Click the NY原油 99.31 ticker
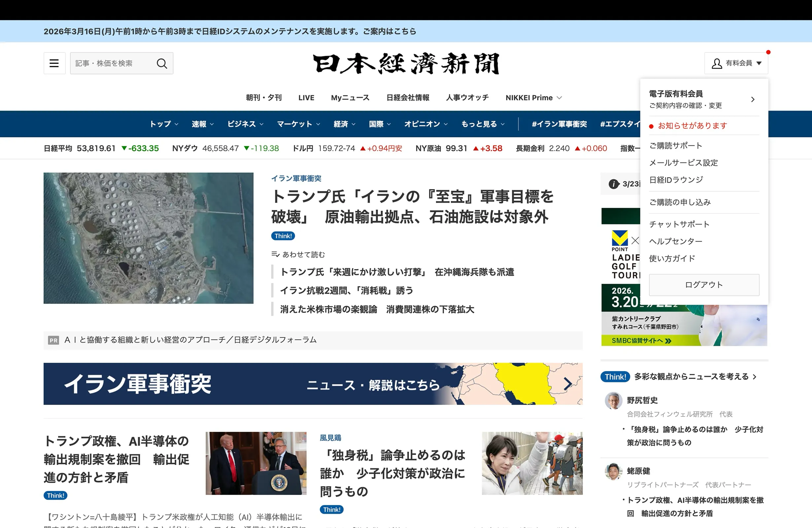The width and height of the screenshot is (812, 528). pyautogui.click(x=459, y=148)
